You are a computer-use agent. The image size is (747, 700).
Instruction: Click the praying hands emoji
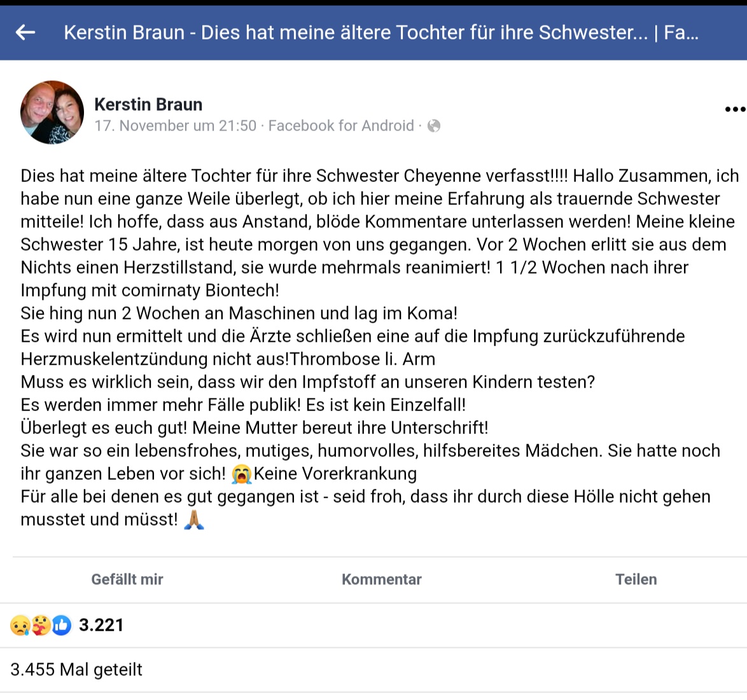tap(194, 520)
